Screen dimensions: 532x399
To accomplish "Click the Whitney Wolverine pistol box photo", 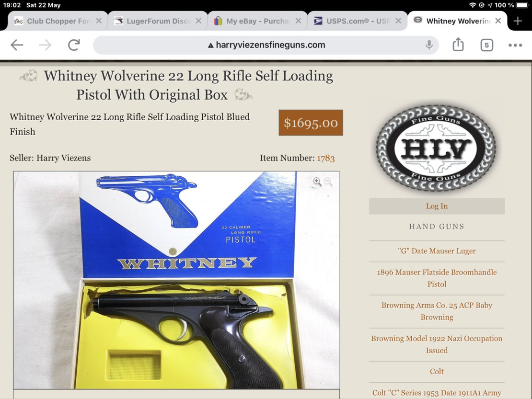I will 176,280.
